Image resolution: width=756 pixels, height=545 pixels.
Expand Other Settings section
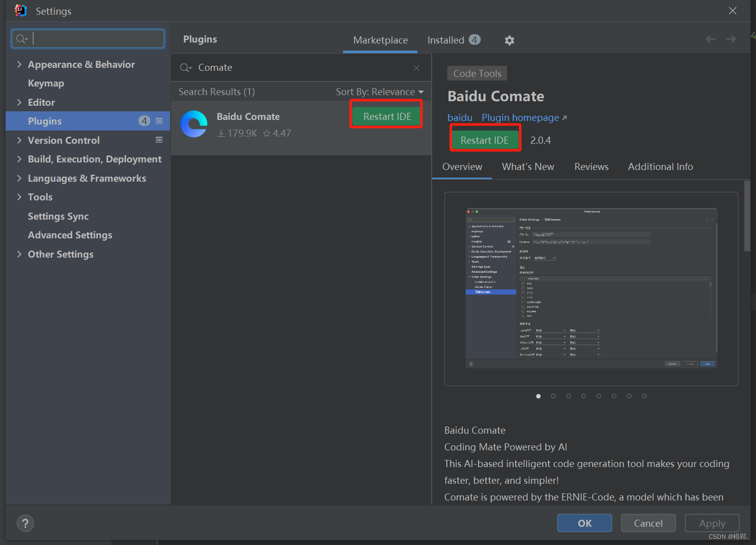click(x=19, y=254)
